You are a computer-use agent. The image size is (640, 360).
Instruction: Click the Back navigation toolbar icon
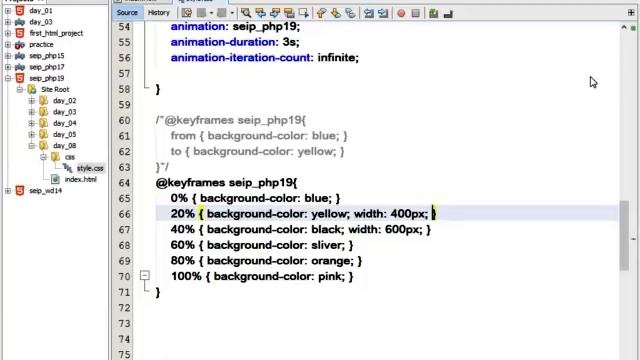pos(201,13)
